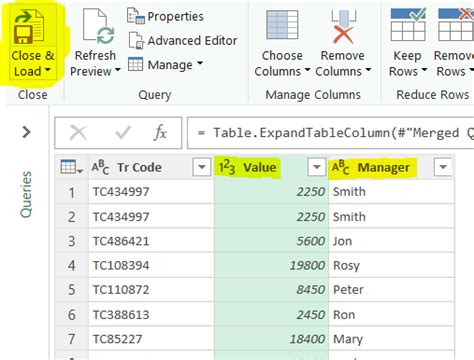This screenshot has width=474, height=360.
Task: Select the Manager column header
Action: (x=383, y=167)
